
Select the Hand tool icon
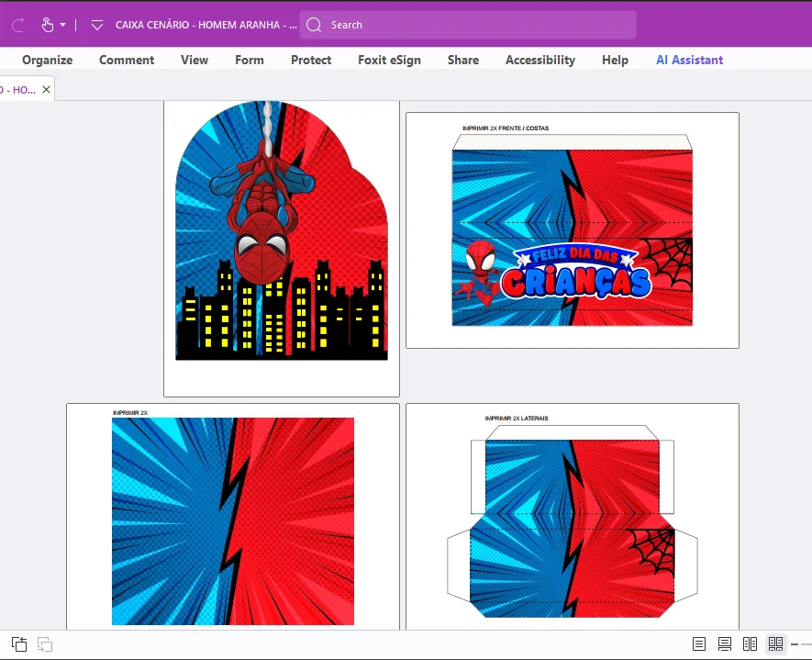pos(48,25)
